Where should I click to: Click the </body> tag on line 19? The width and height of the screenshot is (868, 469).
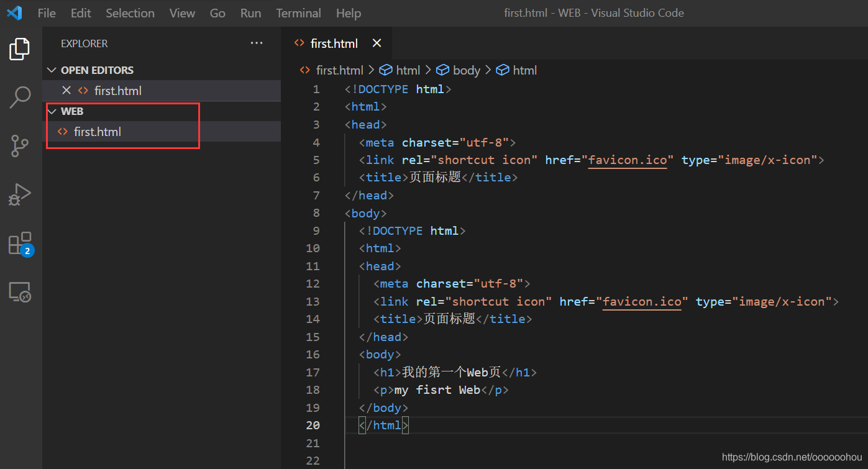(384, 408)
